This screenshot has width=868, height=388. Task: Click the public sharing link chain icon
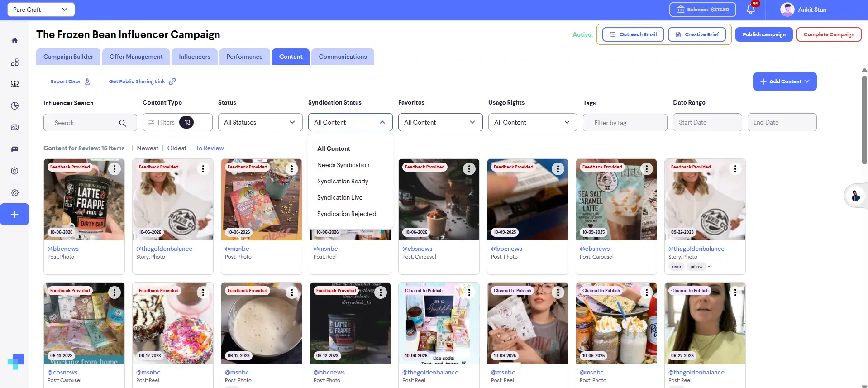[172, 81]
